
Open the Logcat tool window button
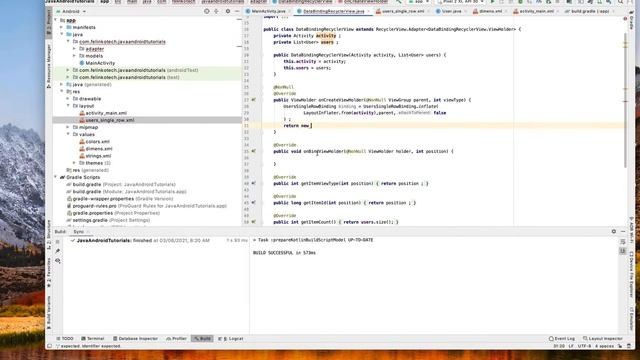click(x=231, y=338)
